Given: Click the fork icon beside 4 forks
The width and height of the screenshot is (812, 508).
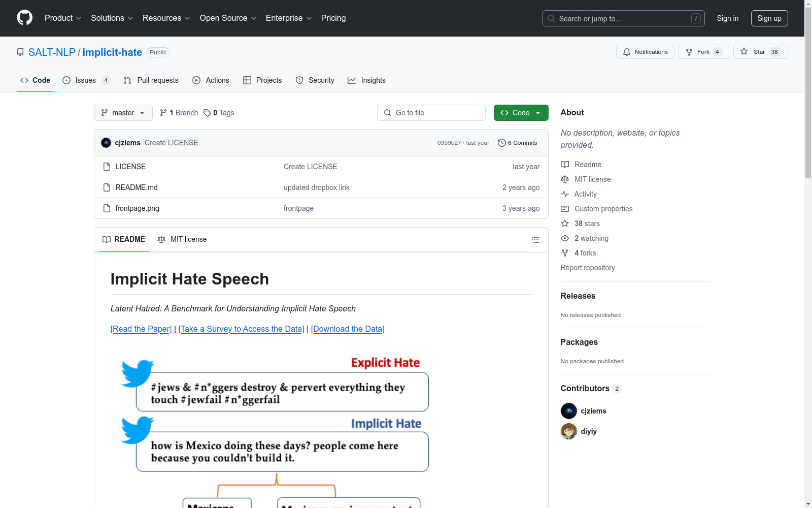Looking at the screenshot, I should click(x=565, y=253).
